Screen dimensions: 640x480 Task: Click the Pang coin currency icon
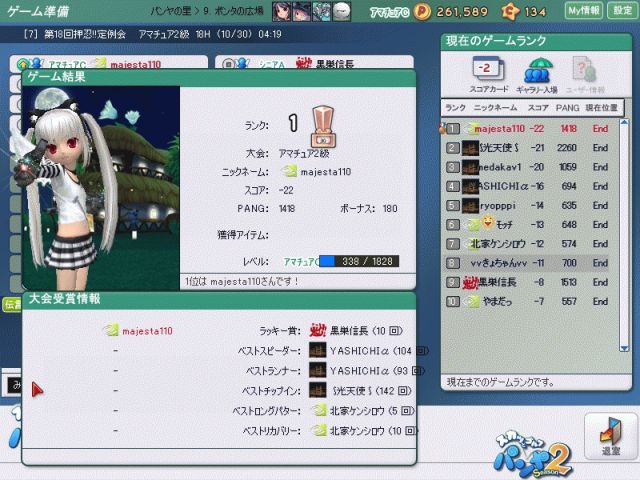(421, 11)
